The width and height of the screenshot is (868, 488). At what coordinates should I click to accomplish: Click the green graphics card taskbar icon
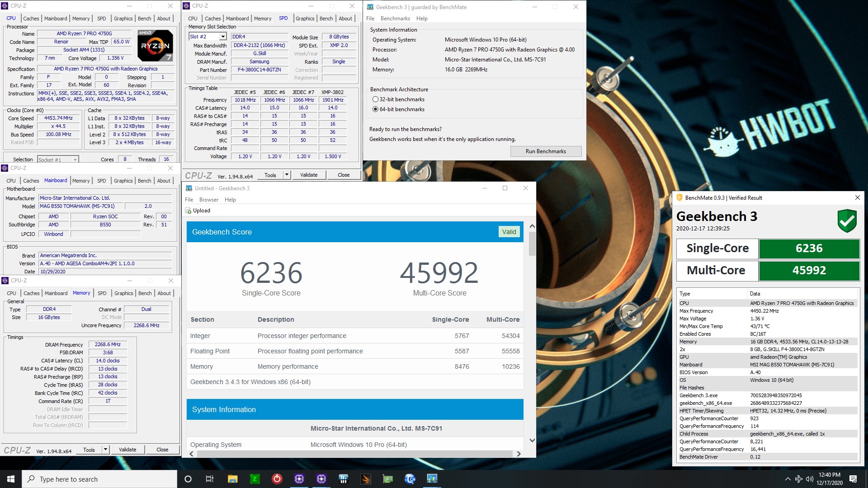click(387, 479)
